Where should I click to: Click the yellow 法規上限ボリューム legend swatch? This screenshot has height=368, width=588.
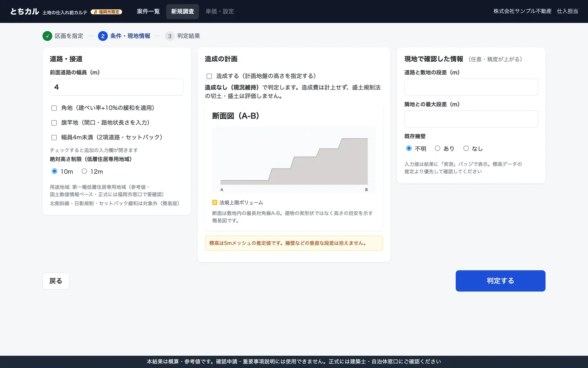point(215,202)
